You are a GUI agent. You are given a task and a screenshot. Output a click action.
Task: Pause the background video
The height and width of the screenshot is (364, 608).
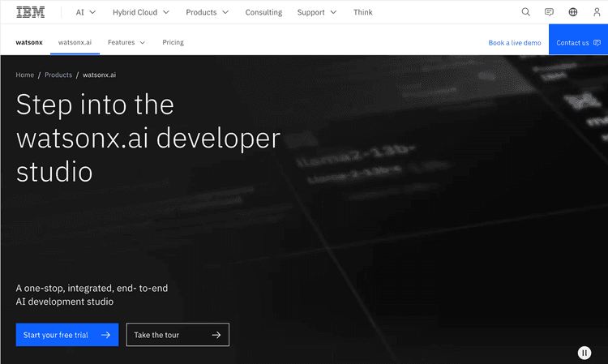pos(584,353)
